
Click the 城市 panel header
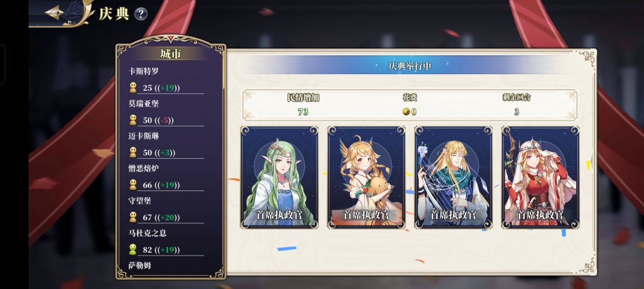pos(171,54)
